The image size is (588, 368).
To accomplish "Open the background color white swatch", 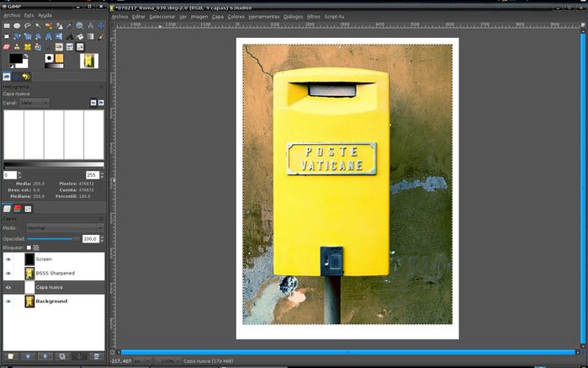I will pyautogui.click(x=24, y=65).
